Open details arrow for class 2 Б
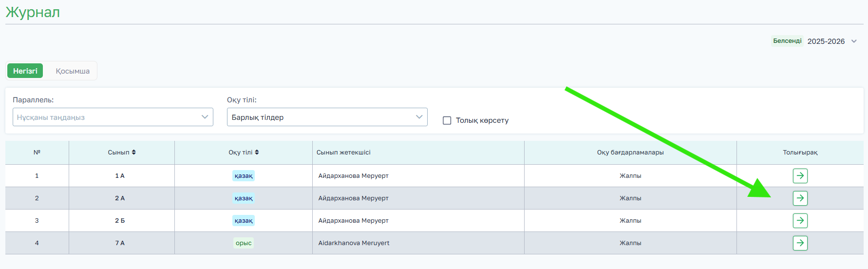The height and width of the screenshot is (269, 868). pos(800,221)
